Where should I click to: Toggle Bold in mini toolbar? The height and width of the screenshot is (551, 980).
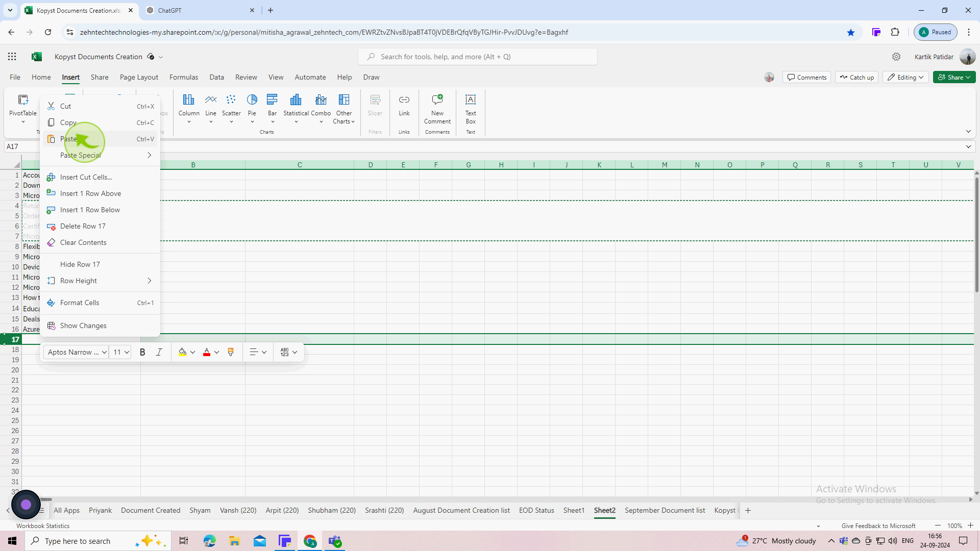[142, 352]
